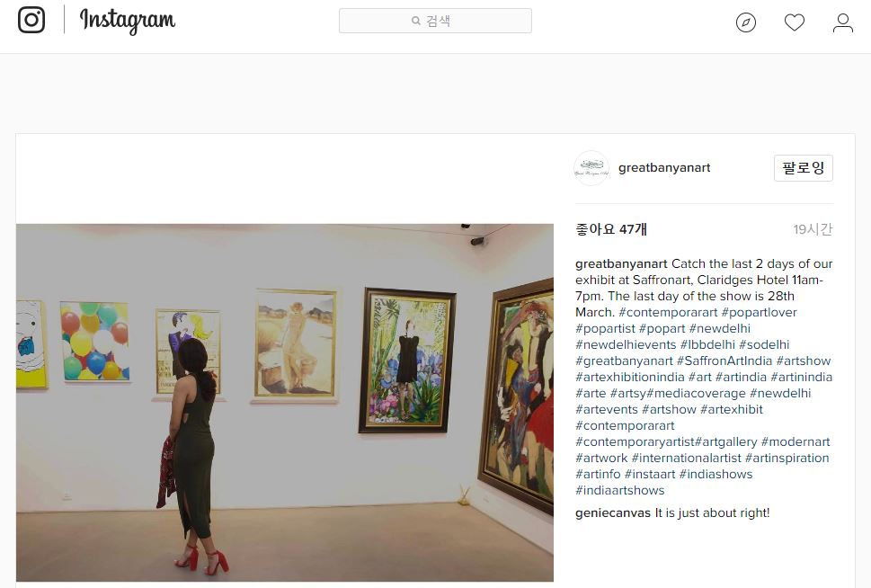
Task: Click the 팔로잉 following button
Action: pyautogui.click(x=804, y=168)
